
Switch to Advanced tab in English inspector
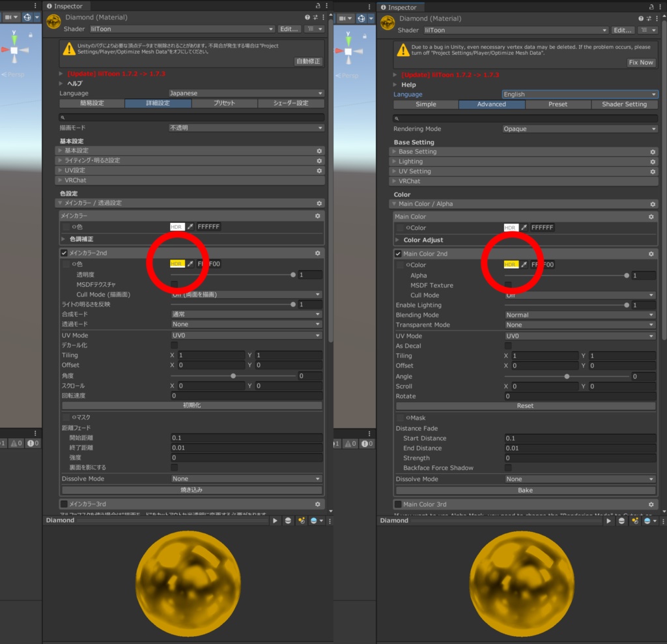[x=492, y=104]
